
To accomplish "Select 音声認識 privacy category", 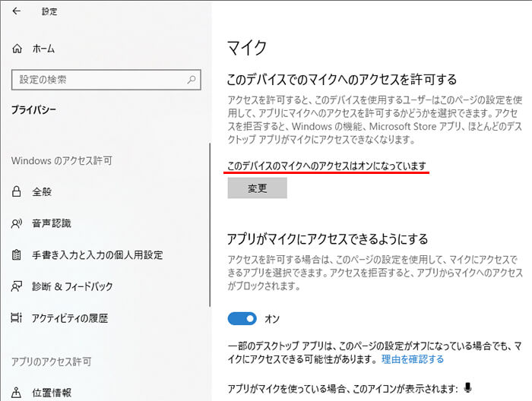I will [x=52, y=223].
